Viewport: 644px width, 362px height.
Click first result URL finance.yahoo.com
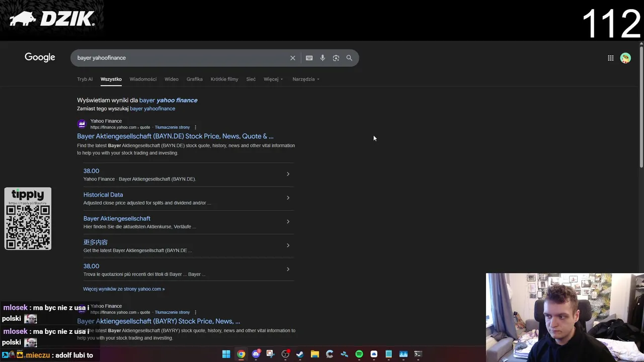click(x=120, y=127)
